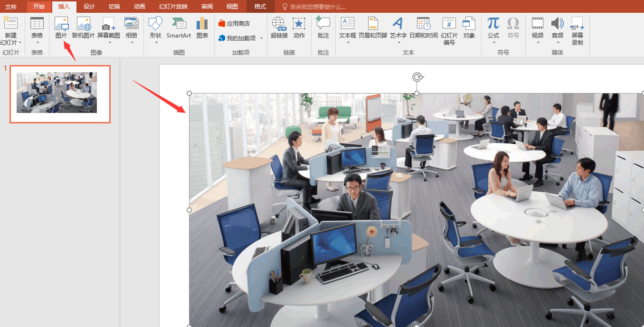Open the 格式 (Format) tab
644x327 pixels.
pyautogui.click(x=260, y=7)
